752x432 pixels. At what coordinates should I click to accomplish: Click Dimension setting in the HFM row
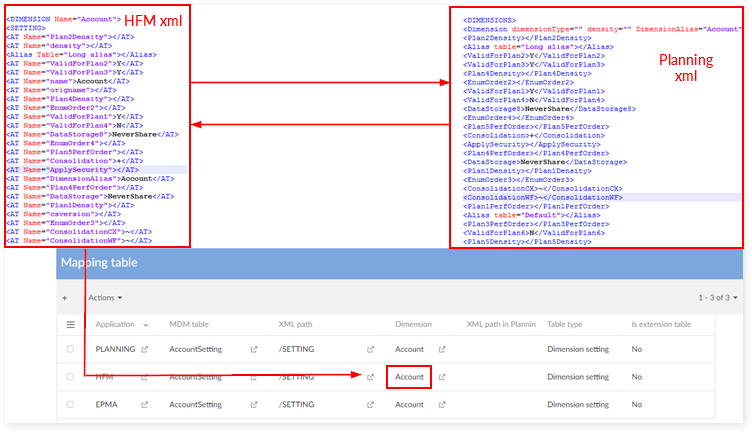click(578, 377)
